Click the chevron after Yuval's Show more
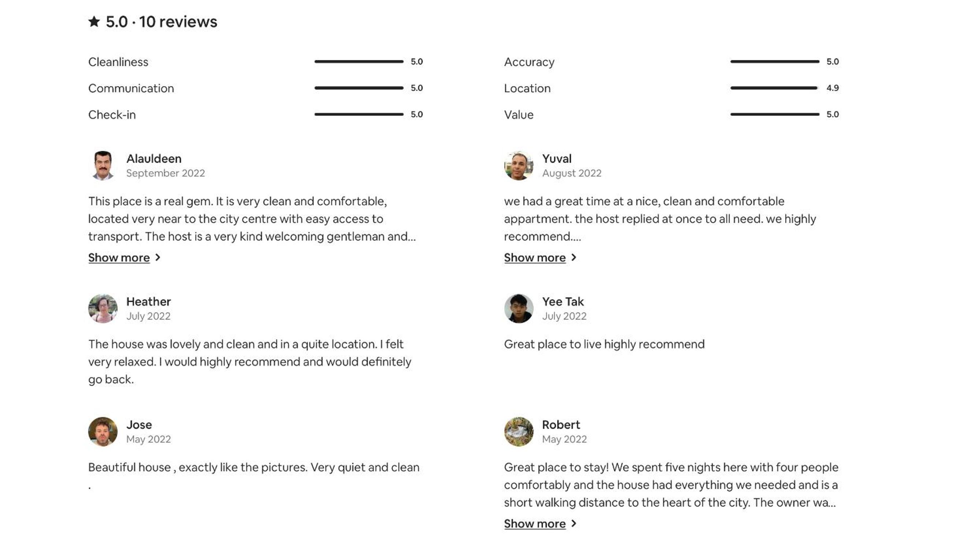Viewport: 980px width, 553px height. tap(574, 258)
